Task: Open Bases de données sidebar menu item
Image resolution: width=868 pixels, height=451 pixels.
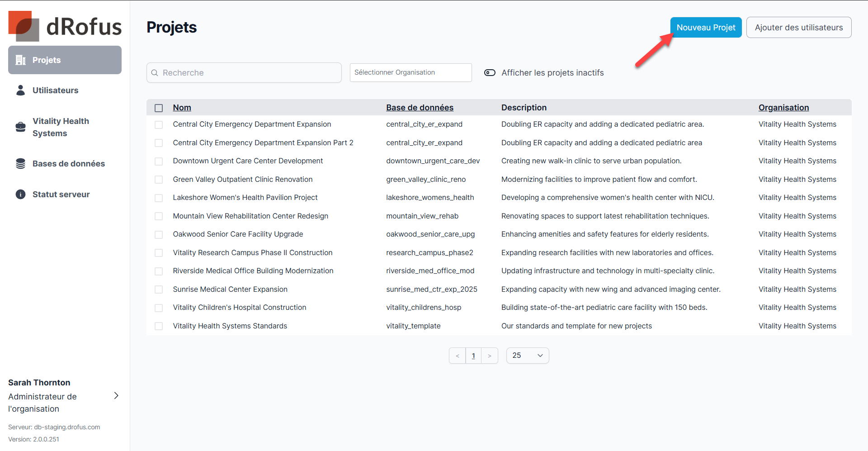Action: click(68, 164)
